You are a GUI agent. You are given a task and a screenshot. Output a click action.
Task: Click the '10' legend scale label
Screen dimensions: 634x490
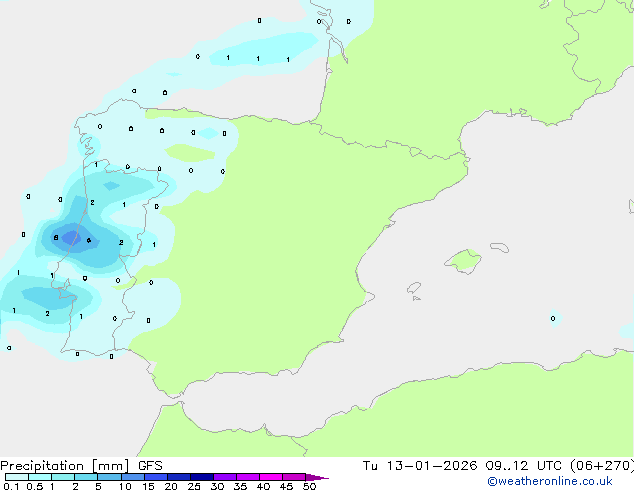[x=125, y=486]
